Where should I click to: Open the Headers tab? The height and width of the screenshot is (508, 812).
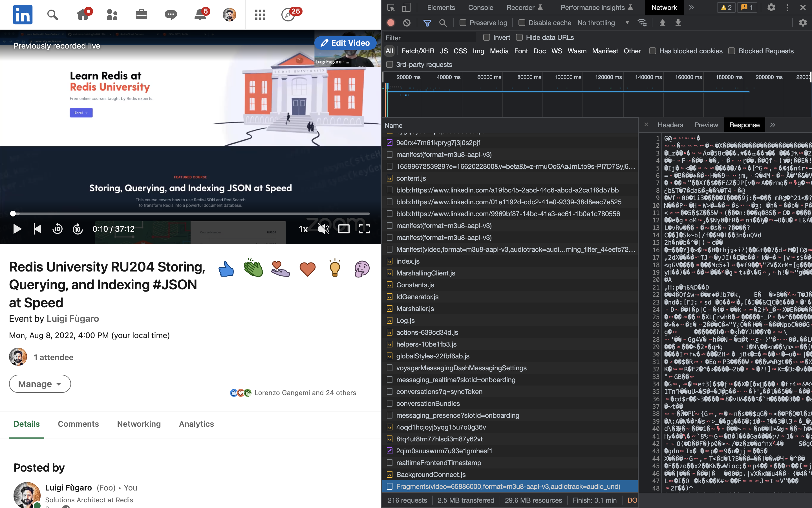(670, 125)
